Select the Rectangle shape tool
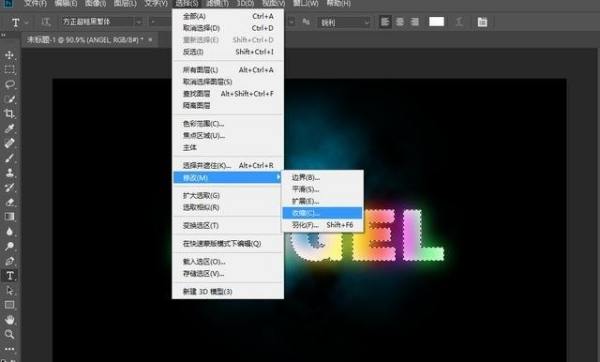Screen dimensions: 600x362 click(x=10, y=305)
